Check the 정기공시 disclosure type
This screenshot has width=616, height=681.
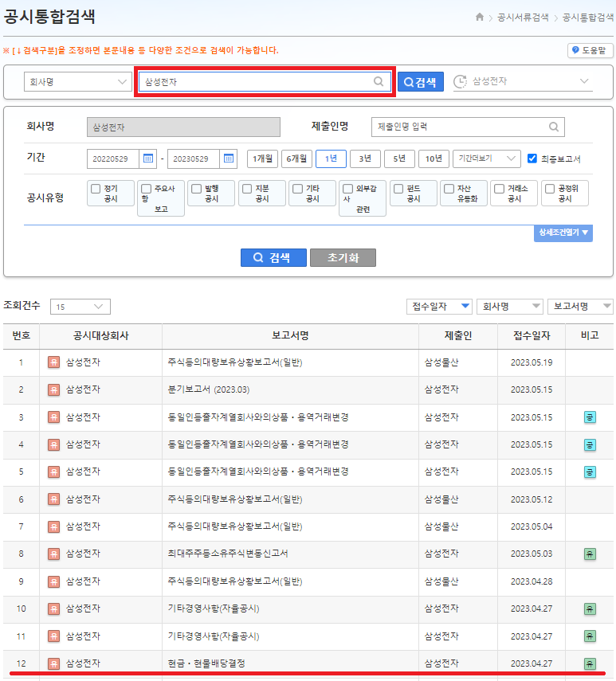click(x=96, y=189)
